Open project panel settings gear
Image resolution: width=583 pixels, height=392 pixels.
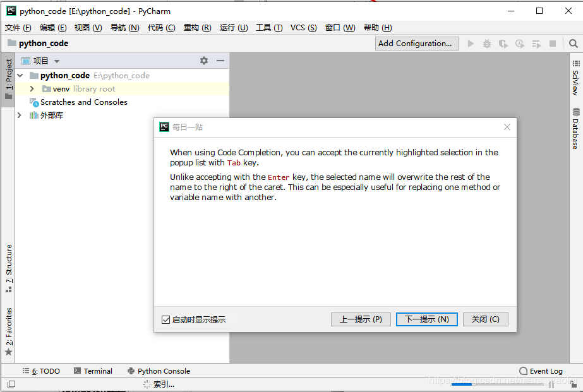(x=204, y=61)
